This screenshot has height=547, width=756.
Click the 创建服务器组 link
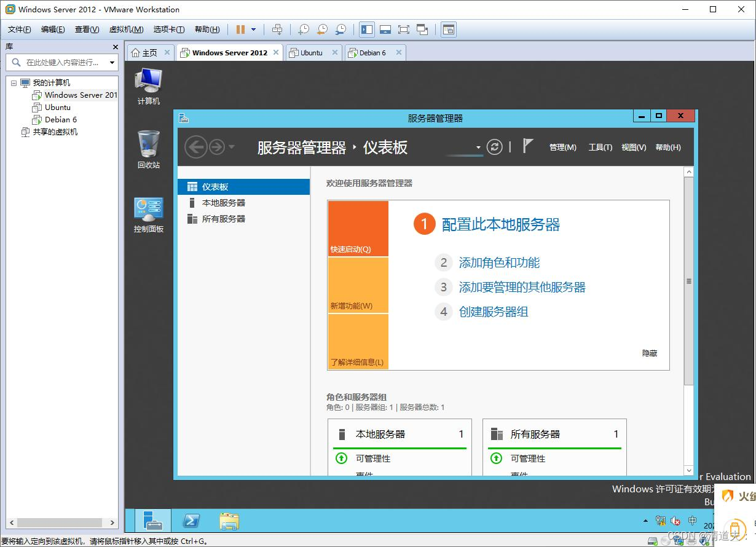tap(494, 312)
